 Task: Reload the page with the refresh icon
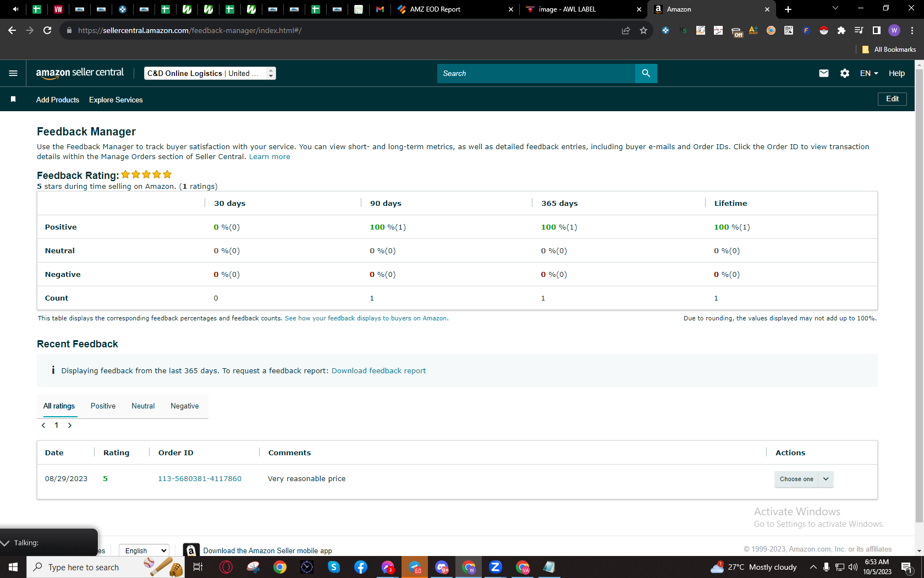click(x=47, y=30)
